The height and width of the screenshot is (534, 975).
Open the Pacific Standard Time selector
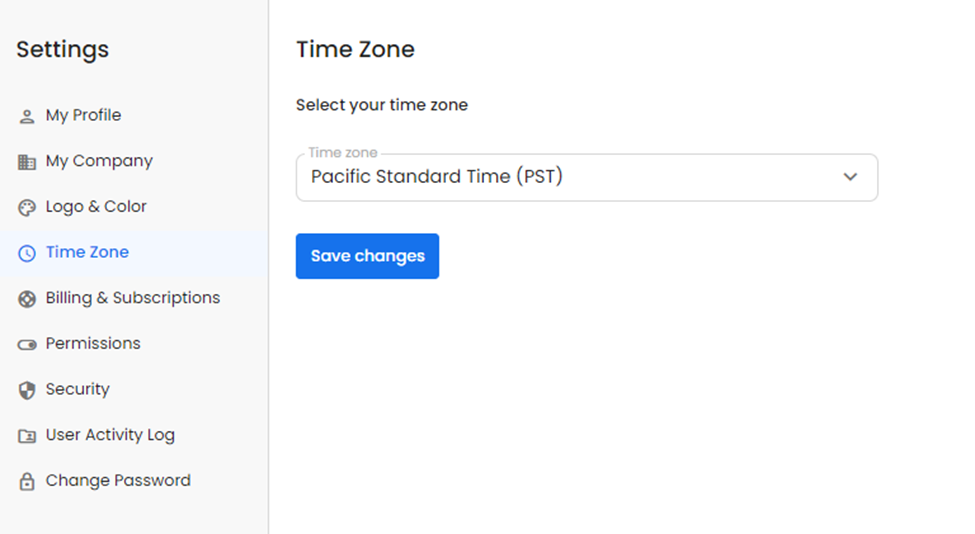click(x=570, y=177)
